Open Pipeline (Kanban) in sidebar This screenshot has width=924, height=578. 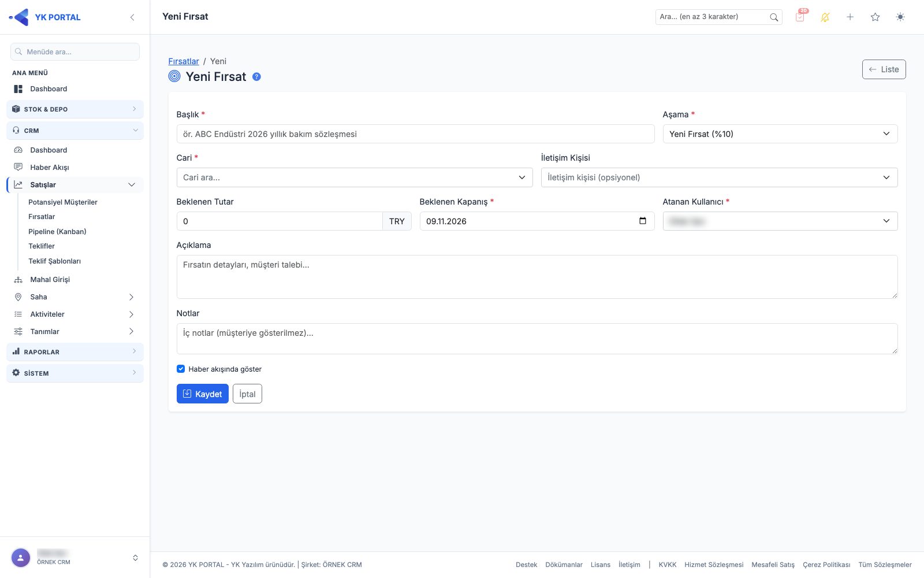coord(57,232)
